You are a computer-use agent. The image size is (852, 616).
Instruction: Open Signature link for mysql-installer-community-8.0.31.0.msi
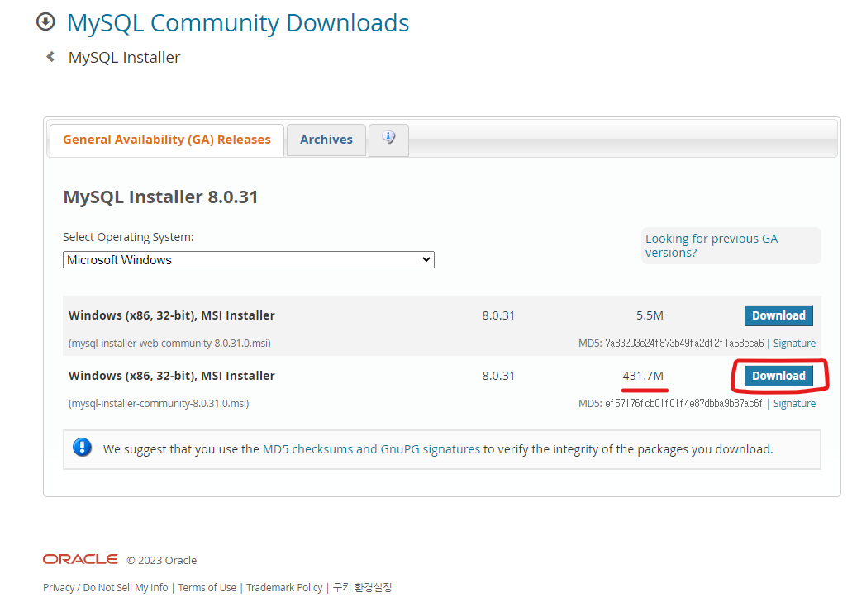(x=794, y=404)
